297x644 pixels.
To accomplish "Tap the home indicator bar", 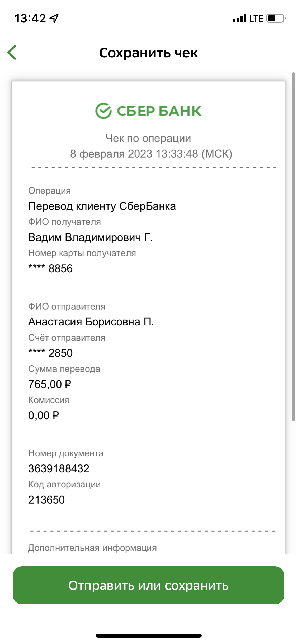I will coord(148,636).
